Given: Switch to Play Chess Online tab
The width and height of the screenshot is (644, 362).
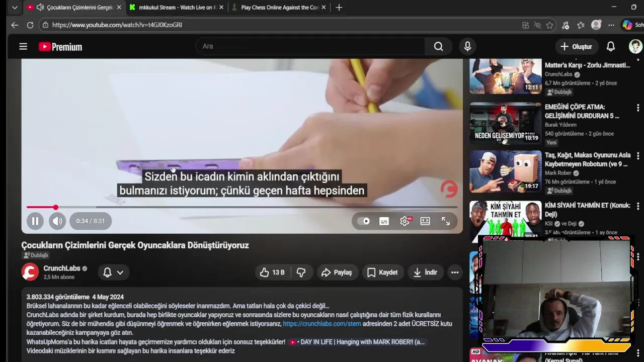Looking at the screenshot, I should tap(279, 8).
